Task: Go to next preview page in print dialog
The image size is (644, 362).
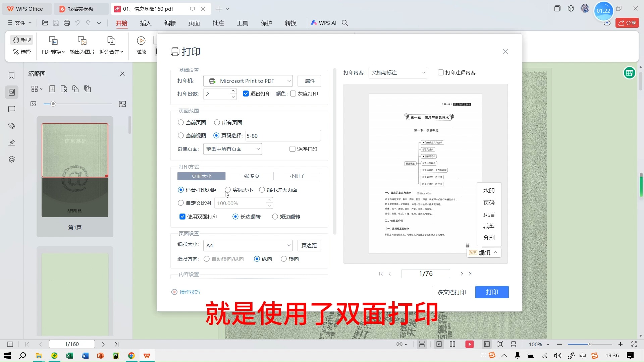Action: point(462,274)
